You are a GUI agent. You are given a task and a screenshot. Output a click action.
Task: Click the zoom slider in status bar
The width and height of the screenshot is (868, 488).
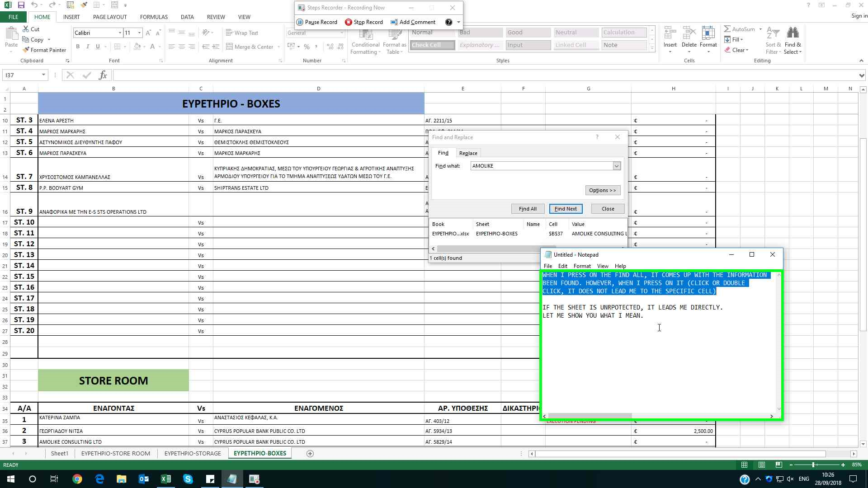(x=813, y=465)
